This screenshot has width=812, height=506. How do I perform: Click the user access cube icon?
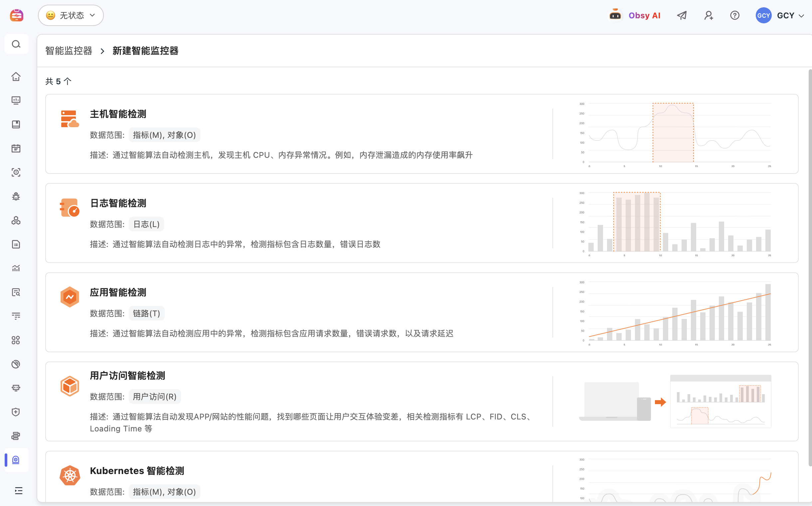click(x=70, y=386)
